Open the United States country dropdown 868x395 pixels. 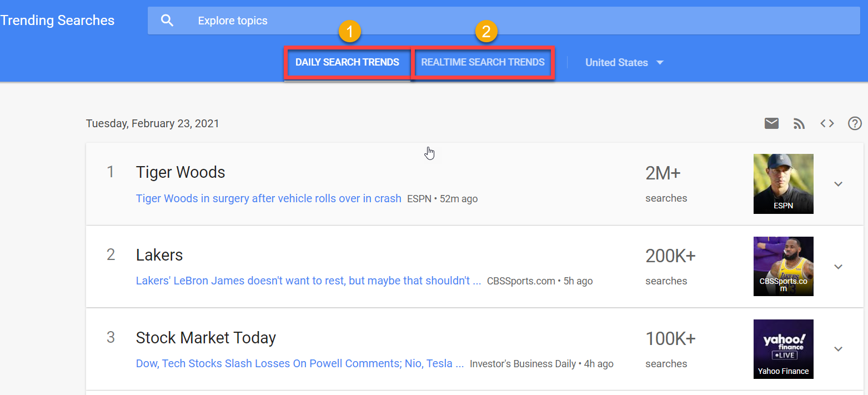(x=624, y=62)
